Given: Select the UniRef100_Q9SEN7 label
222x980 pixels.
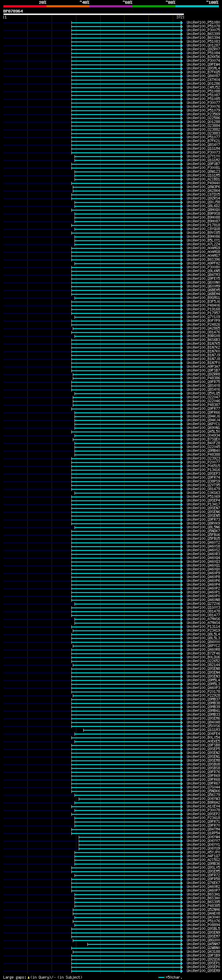Looking at the screenshot, I should 203,508.
